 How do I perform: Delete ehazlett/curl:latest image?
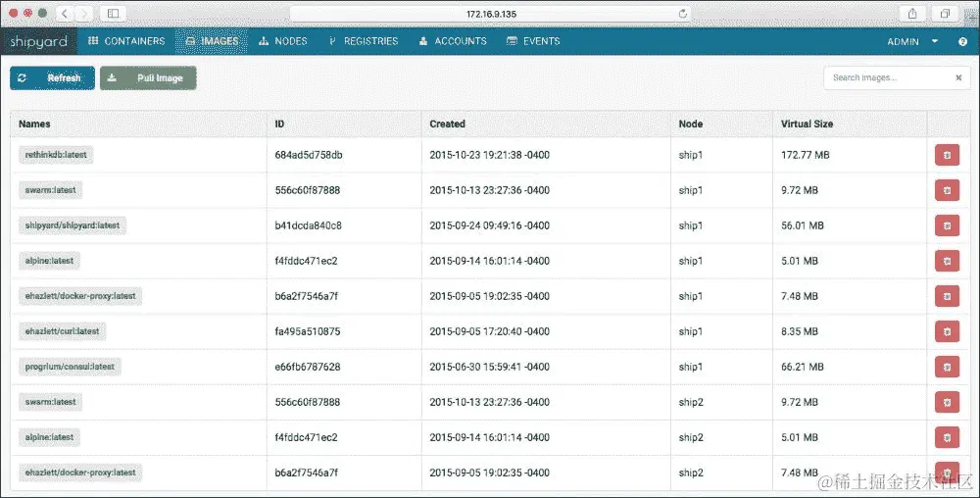point(947,331)
